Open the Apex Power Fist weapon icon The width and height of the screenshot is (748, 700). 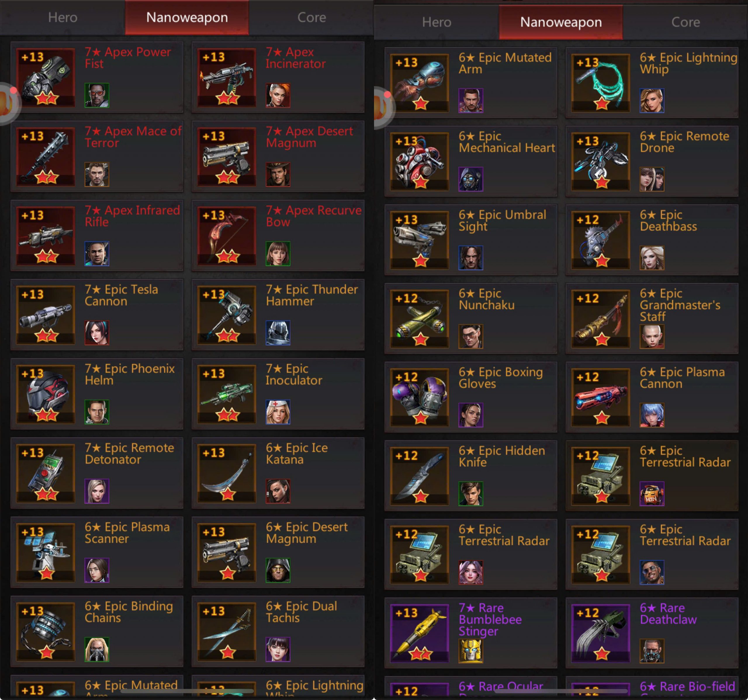[x=46, y=77]
